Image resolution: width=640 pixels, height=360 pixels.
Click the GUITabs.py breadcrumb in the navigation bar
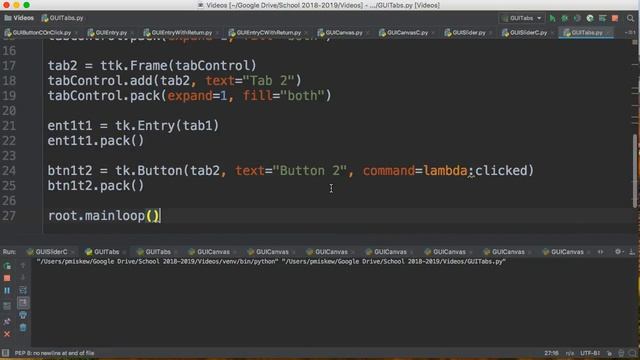63,18
